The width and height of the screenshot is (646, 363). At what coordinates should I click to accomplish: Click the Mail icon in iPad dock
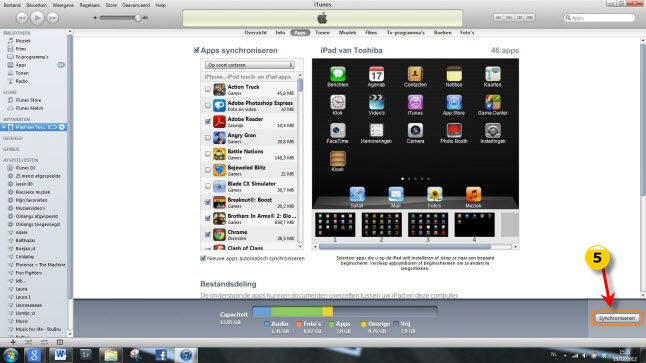point(396,194)
